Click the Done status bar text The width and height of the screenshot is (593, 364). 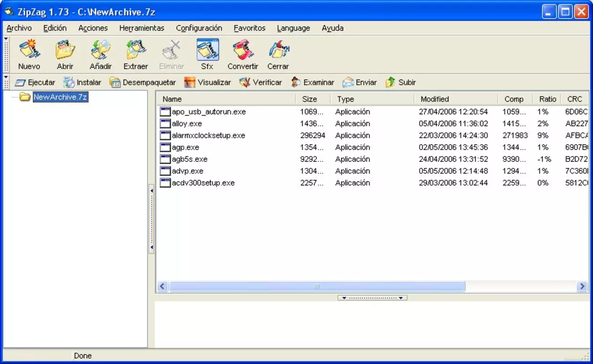tap(82, 356)
